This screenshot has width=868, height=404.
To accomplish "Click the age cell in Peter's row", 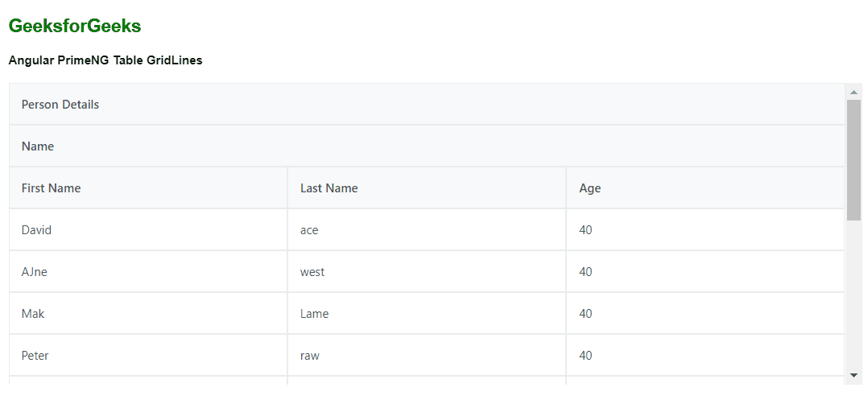I will [585, 356].
